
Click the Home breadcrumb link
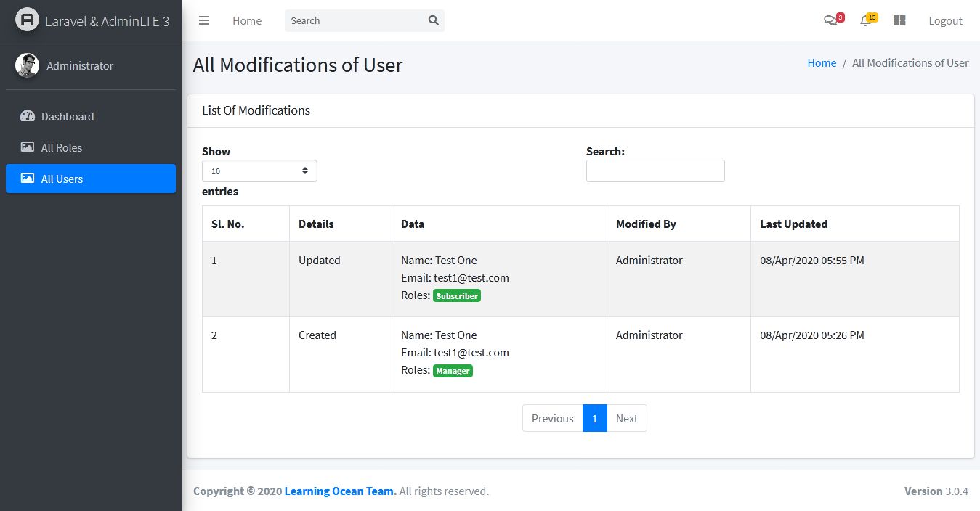point(822,63)
